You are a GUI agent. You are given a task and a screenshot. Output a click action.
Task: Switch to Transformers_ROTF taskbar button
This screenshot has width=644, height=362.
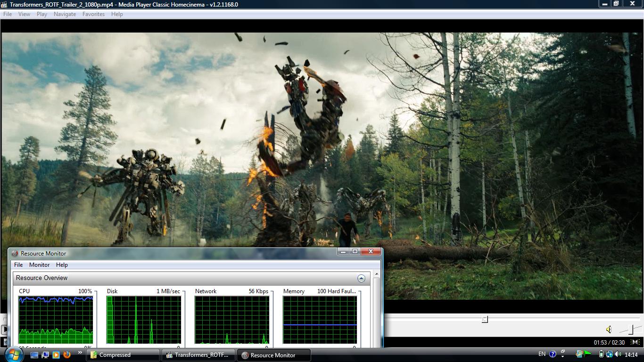pos(198,355)
